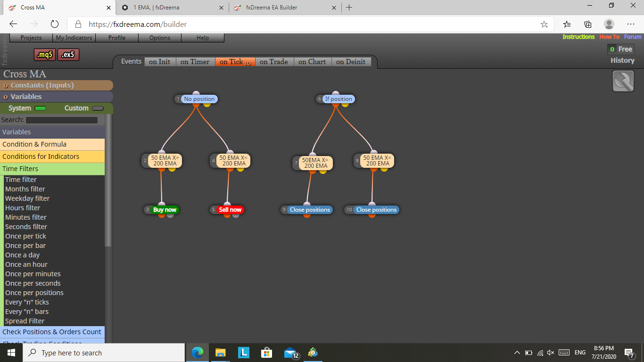
Task: Expand the Variables panel header
Action: pyautogui.click(x=57, y=97)
